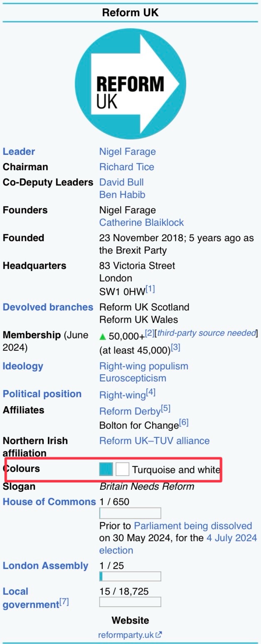Click the external link icon beside reformparty.uk
Screen dimensions: 261x644
click(159, 635)
